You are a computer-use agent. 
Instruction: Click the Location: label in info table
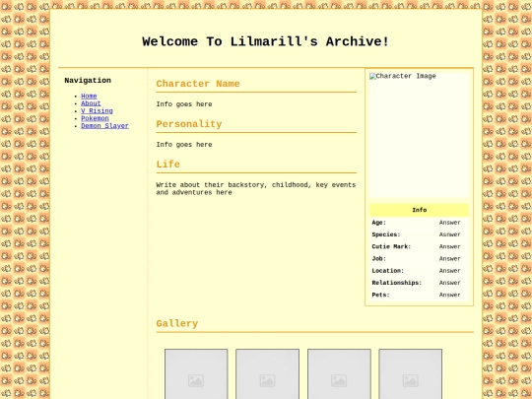point(388,271)
